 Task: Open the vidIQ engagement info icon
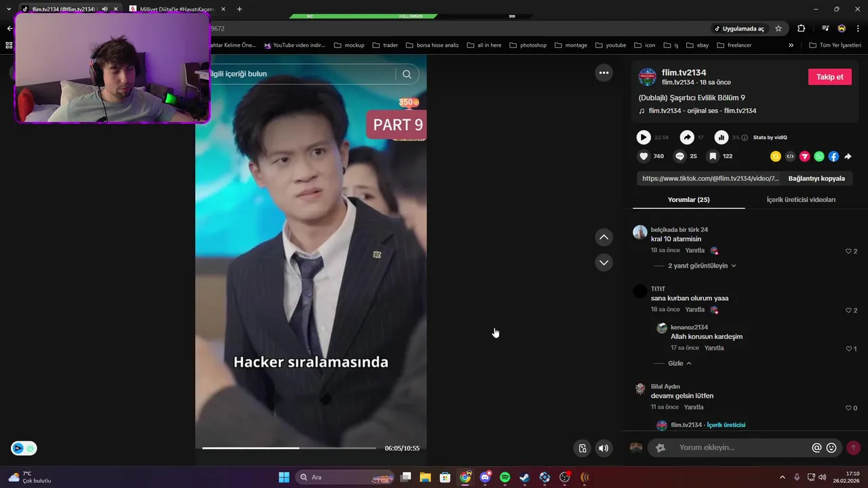point(745,138)
